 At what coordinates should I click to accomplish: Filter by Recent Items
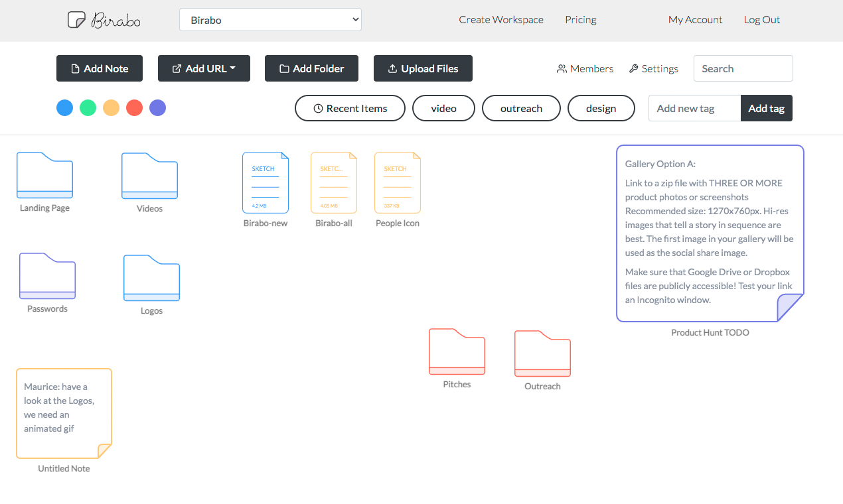click(x=350, y=108)
